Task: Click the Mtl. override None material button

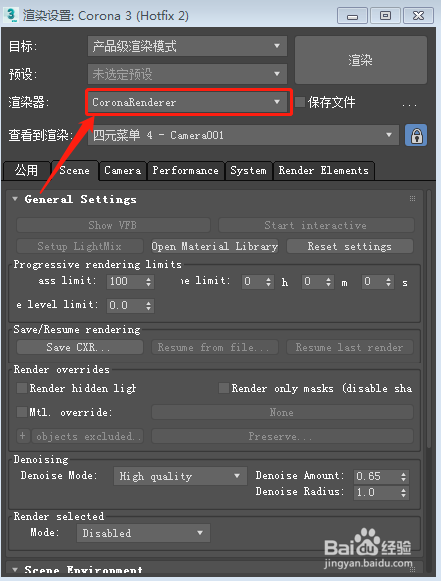Action: [x=282, y=412]
